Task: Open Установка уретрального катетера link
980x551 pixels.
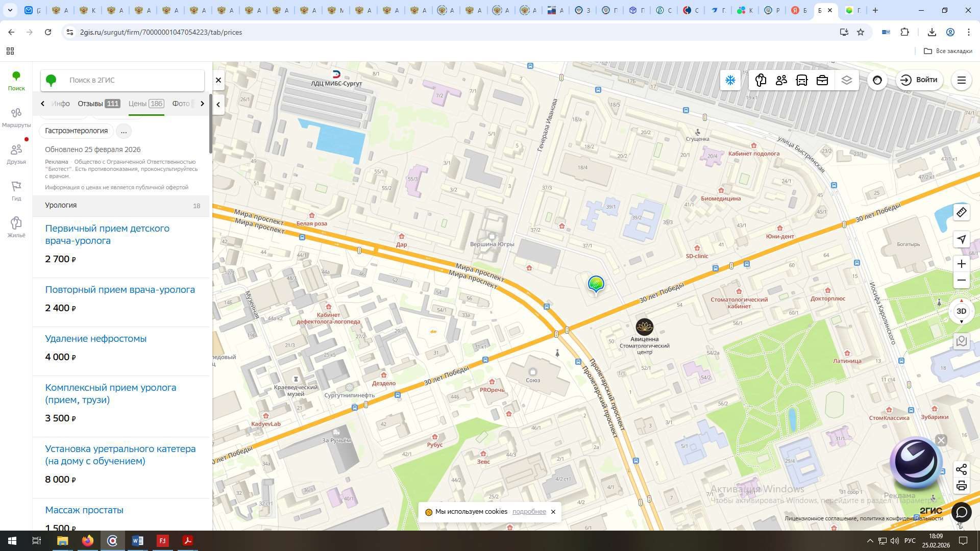Action: [x=120, y=455]
